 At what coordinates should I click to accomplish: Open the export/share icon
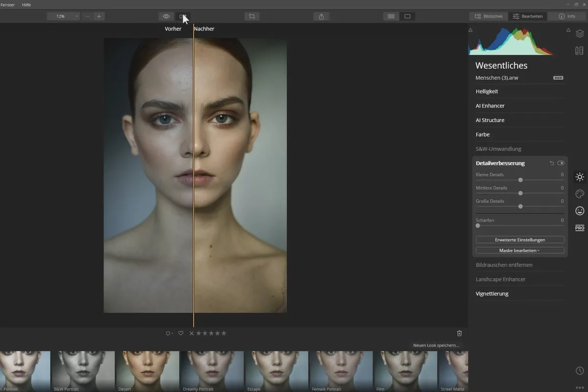[x=321, y=16]
